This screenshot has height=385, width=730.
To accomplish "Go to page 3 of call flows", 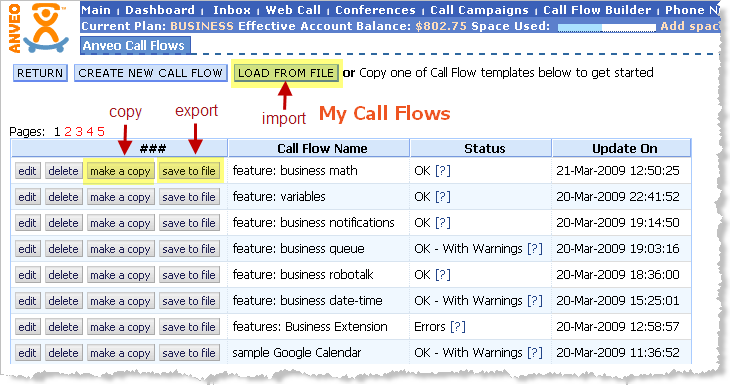I will (79, 132).
